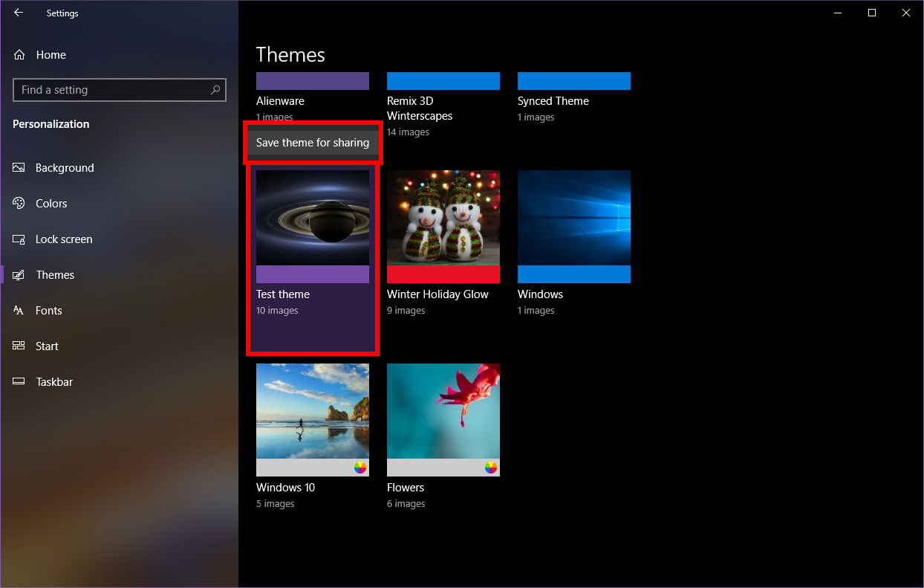
Task: Click the Alienware theme name
Action: pos(280,101)
